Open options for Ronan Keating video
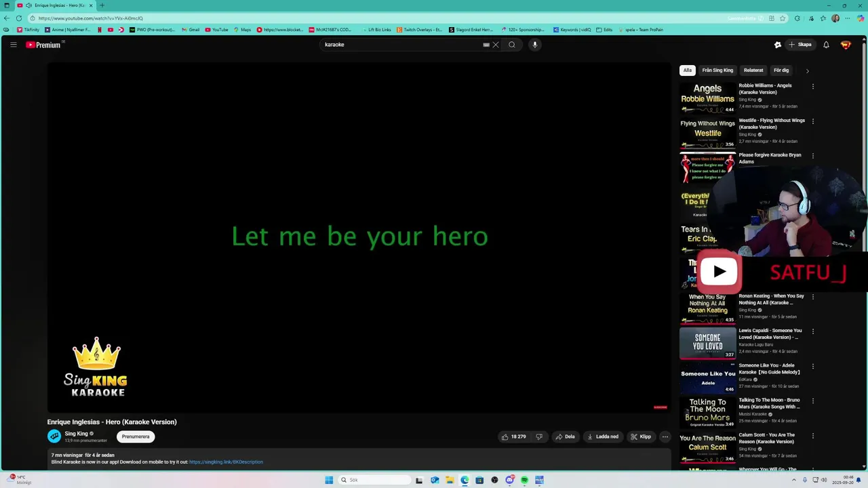 [812, 297]
